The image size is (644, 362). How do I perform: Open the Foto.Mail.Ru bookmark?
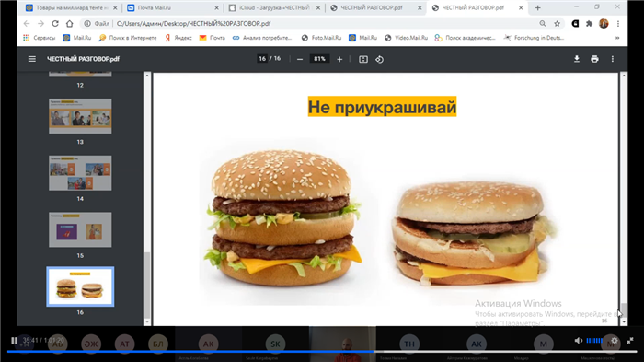coord(321,38)
